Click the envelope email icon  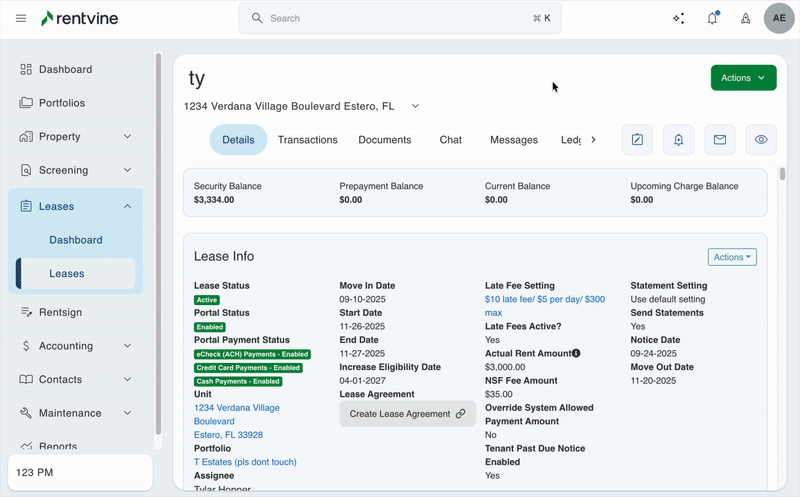pyautogui.click(x=719, y=140)
